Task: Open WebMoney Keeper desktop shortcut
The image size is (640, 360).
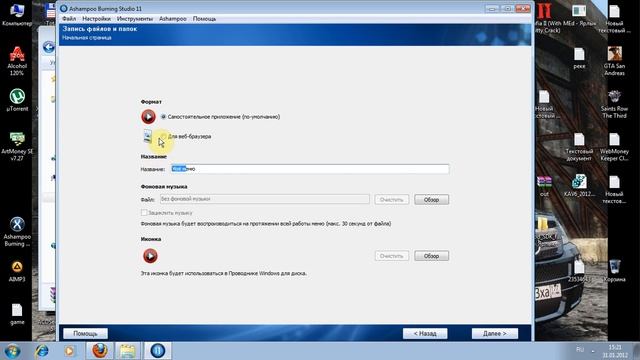Action: click(614, 147)
